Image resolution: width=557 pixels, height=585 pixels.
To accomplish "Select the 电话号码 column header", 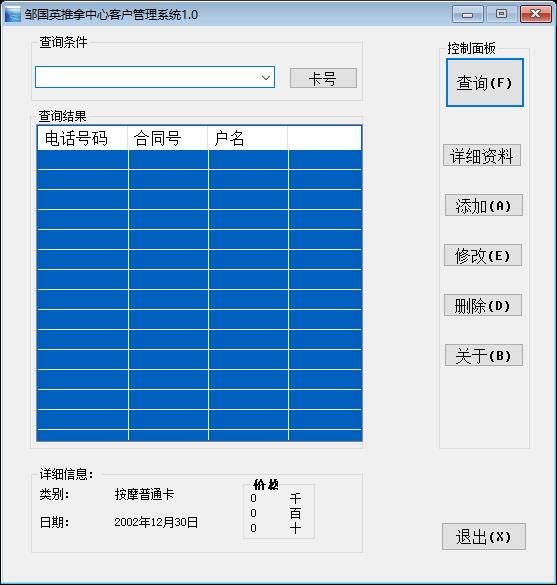I will (x=82, y=138).
